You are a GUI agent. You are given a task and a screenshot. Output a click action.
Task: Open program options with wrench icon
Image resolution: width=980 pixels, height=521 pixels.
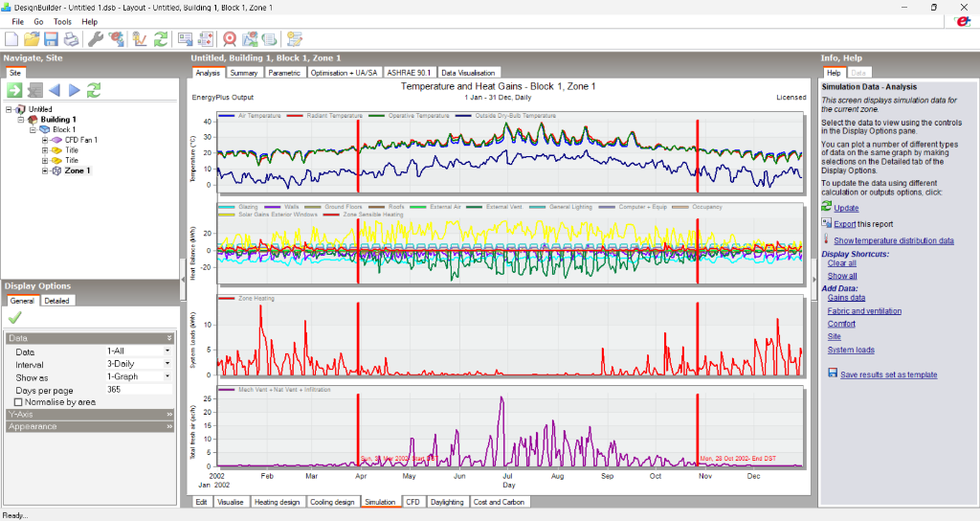(x=95, y=38)
